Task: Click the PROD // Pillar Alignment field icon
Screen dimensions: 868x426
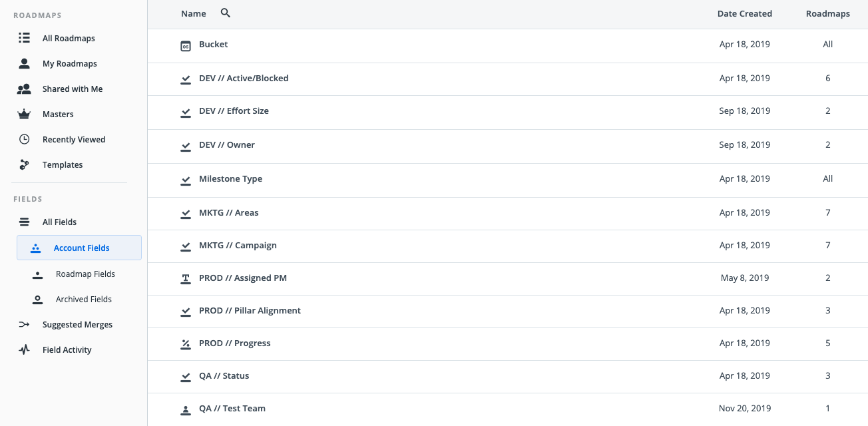Action: tap(186, 312)
